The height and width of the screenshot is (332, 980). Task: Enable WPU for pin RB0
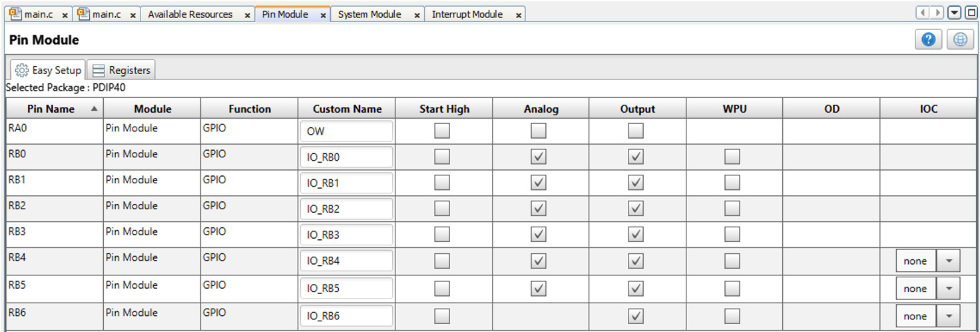[732, 157]
